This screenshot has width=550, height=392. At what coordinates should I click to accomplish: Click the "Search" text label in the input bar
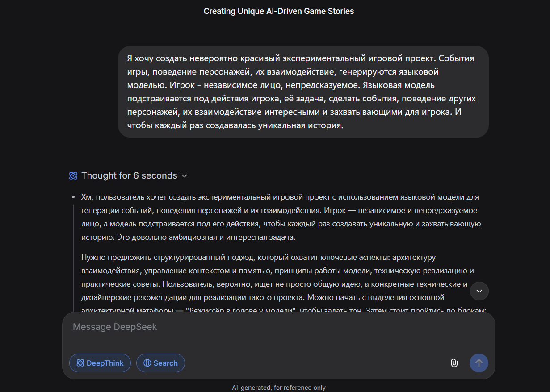click(165, 363)
